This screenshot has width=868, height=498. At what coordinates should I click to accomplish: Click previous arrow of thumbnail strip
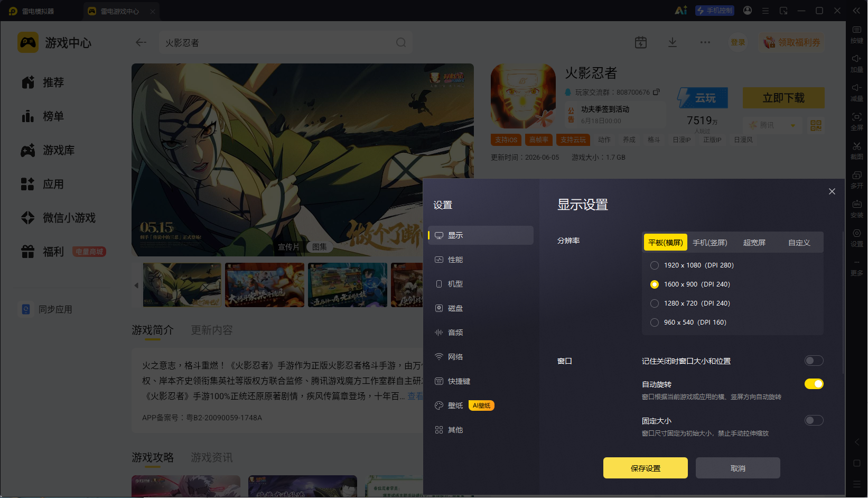point(136,285)
